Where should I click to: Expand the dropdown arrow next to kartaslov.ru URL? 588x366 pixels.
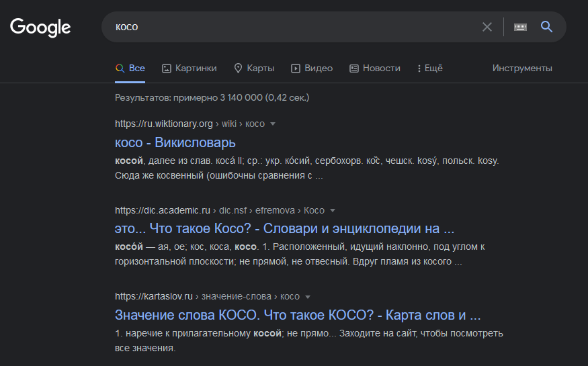point(308,297)
